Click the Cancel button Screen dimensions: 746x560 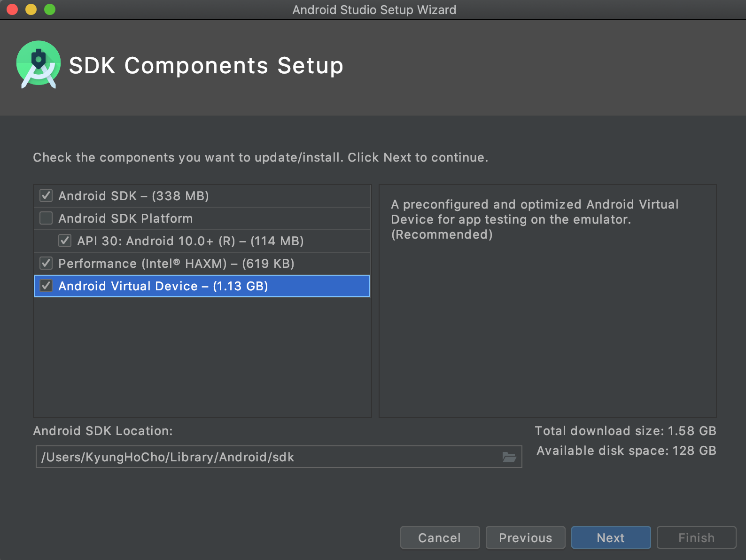pyautogui.click(x=440, y=537)
